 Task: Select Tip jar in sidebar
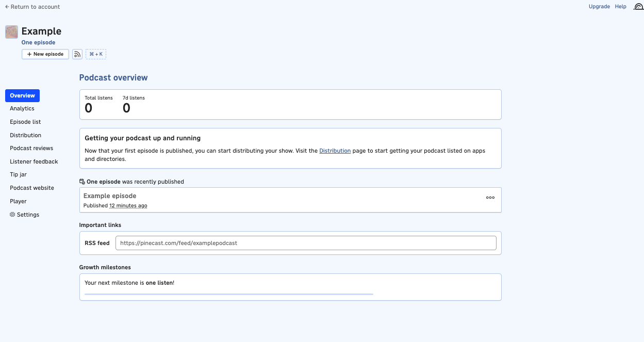(x=18, y=174)
